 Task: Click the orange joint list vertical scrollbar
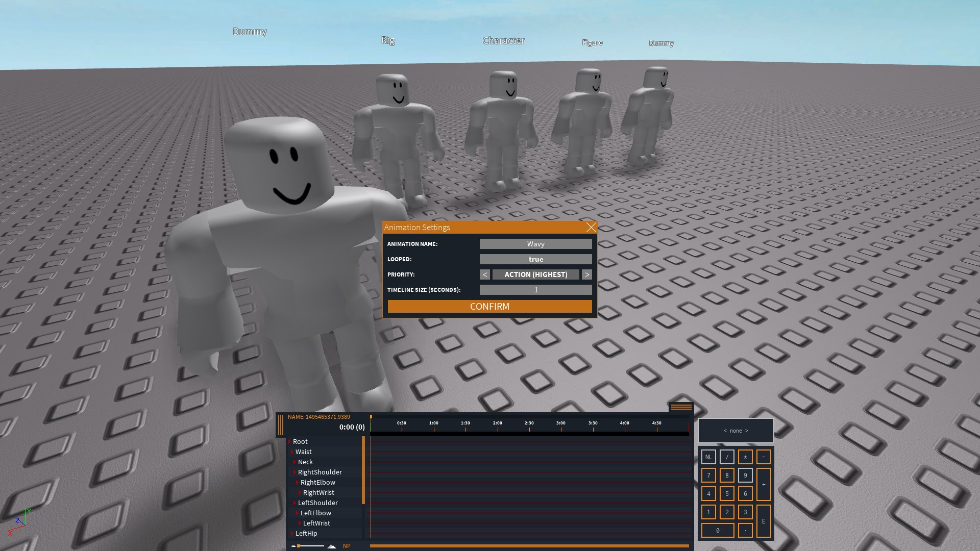pos(363,470)
